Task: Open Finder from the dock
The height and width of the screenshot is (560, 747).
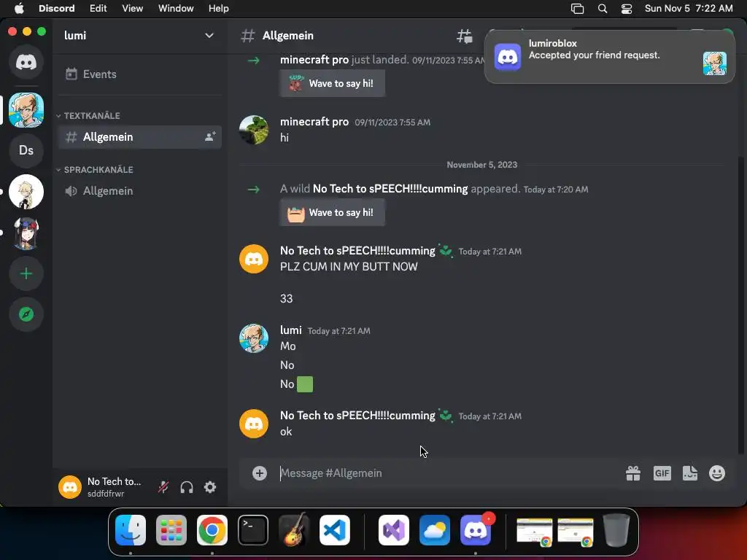Action: pyautogui.click(x=131, y=530)
